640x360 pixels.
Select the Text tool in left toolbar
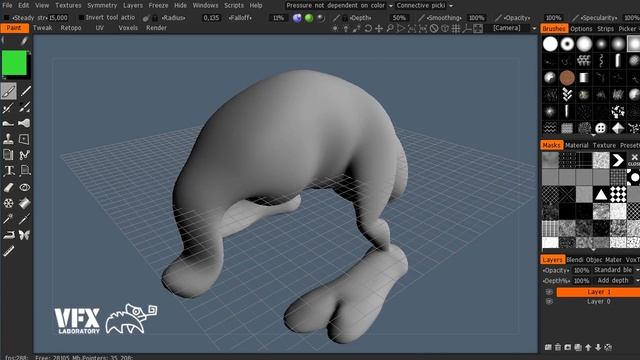[x=9, y=171]
